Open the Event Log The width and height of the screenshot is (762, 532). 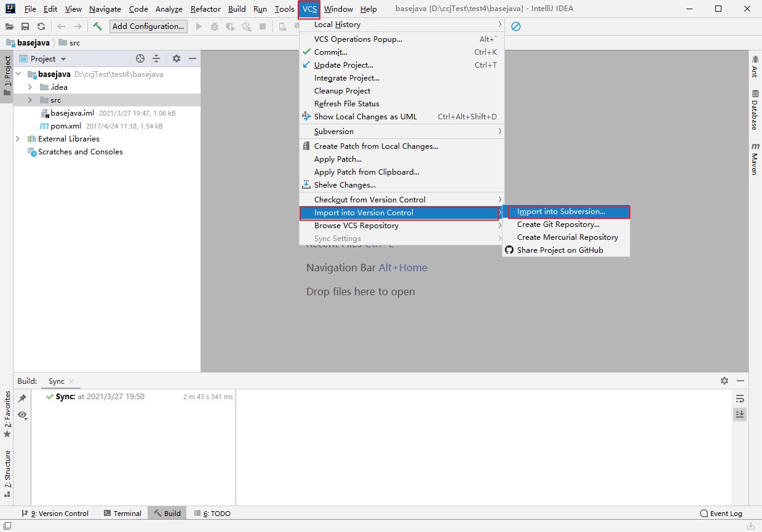(721, 514)
